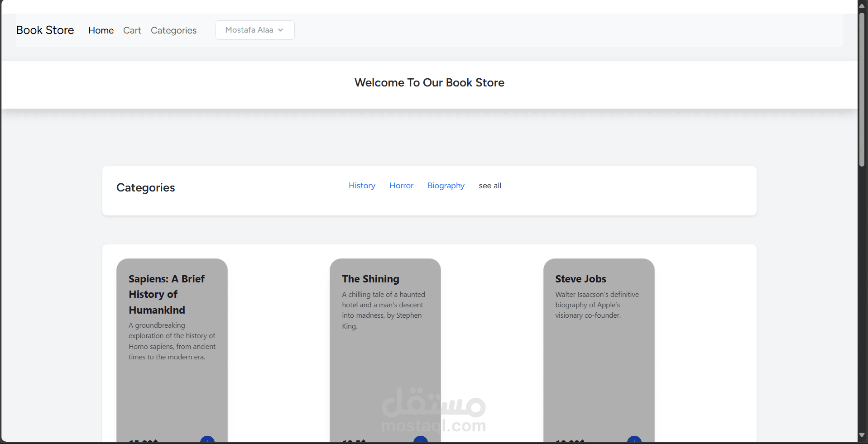Open the Book Store brand link
Viewport: 868px width, 444px height.
coord(45,30)
